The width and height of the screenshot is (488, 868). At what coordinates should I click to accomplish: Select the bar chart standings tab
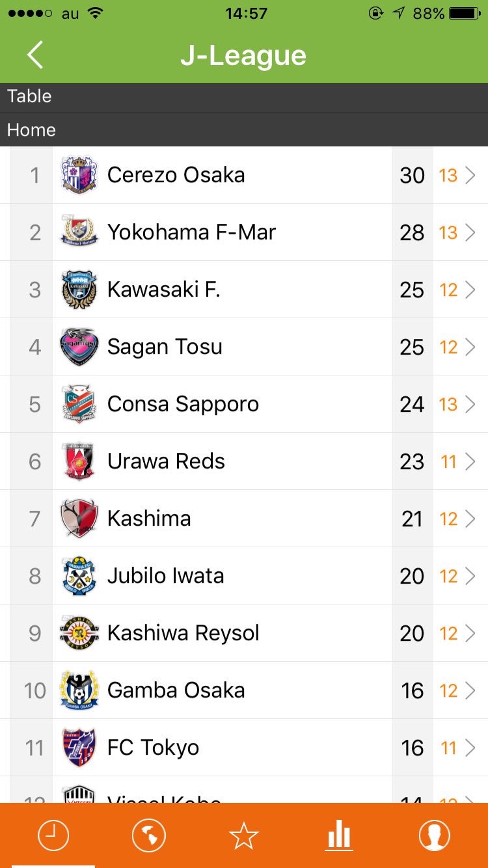pyautogui.click(x=339, y=835)
